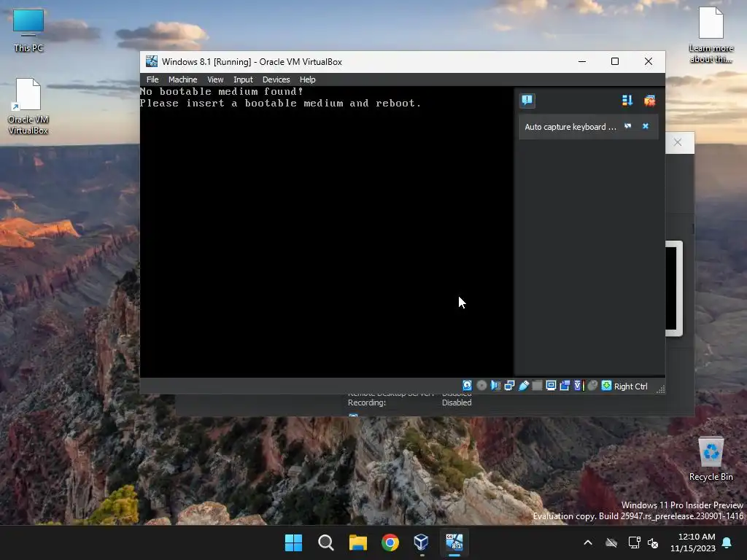The height and width of the screenshot is (560, 747).
Task: Open the Input menu
Action: [x=243, y=79]
